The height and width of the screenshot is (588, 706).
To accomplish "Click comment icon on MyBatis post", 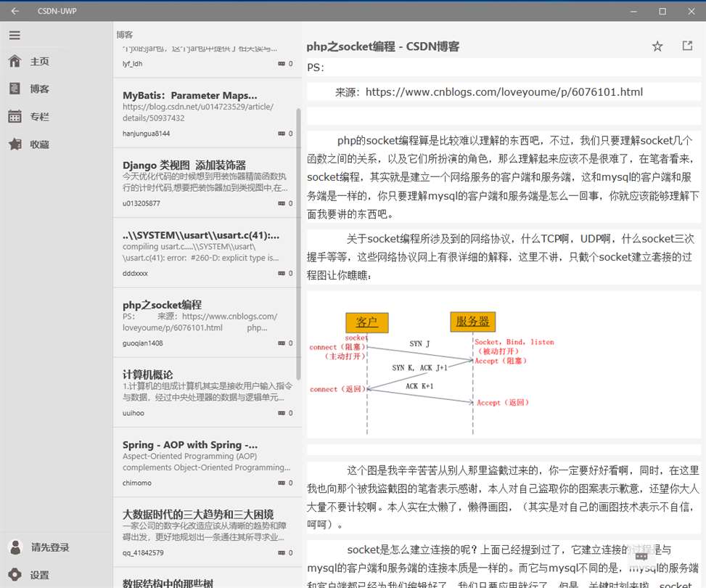I will coord(282,134).
